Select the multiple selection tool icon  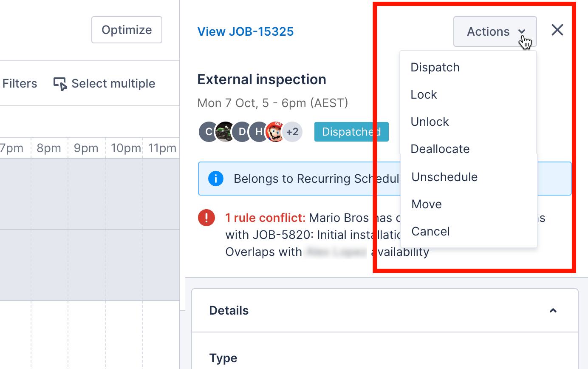pyautogui.click(x=61, y=84)
